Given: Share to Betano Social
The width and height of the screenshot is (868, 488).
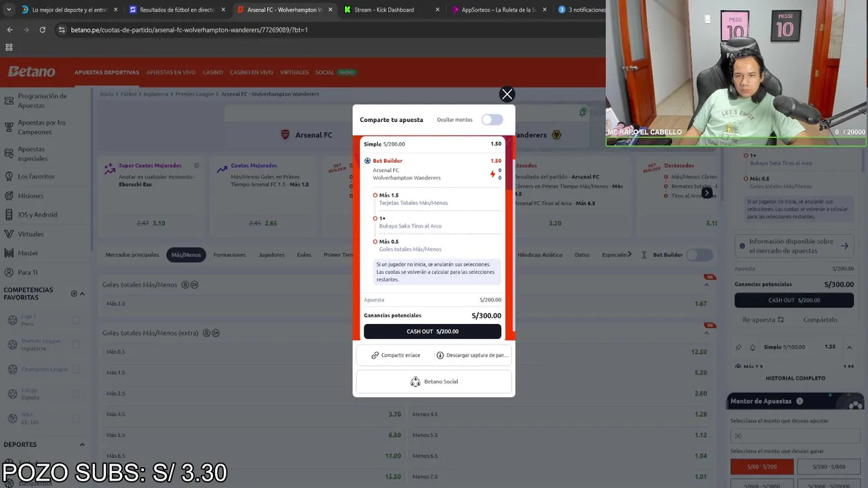Looking at the screenshot, I should point(433,382).
